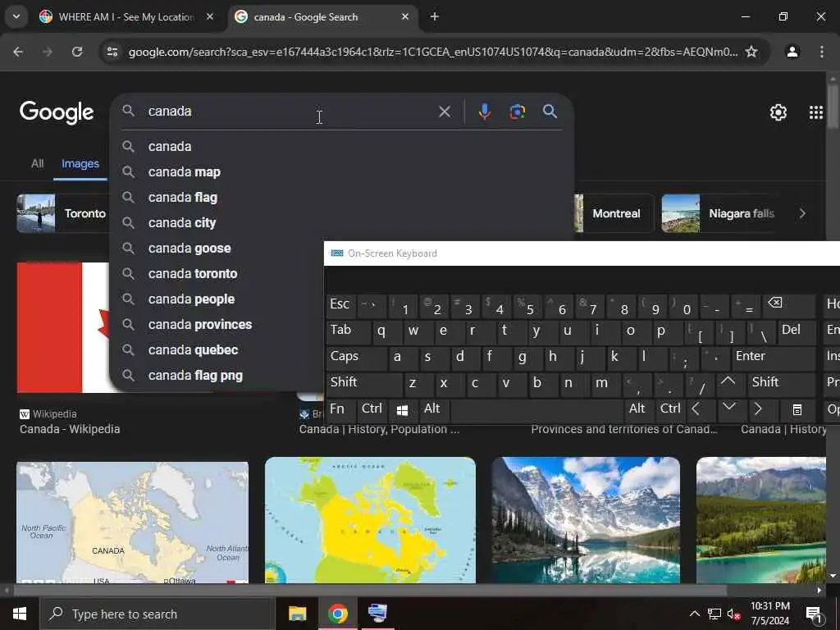Click the context menu key on On-Screen Keyboard
The image size is (840, 630).
(797, 410)
